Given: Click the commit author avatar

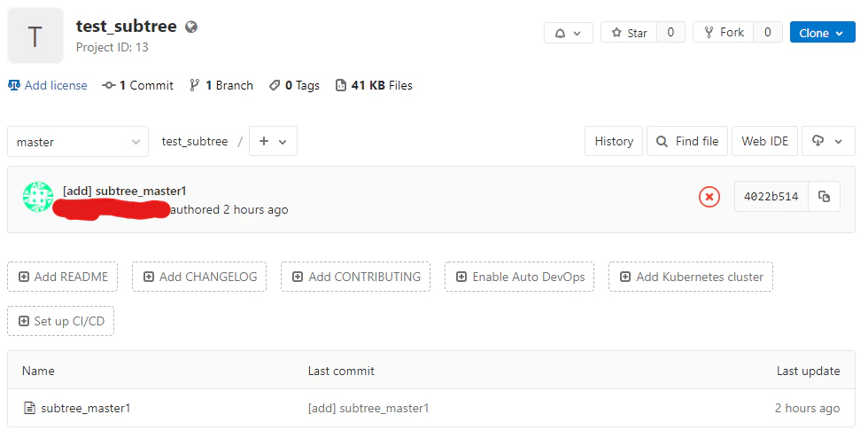Looking at the screenshot, I should [x=38, y=197].
